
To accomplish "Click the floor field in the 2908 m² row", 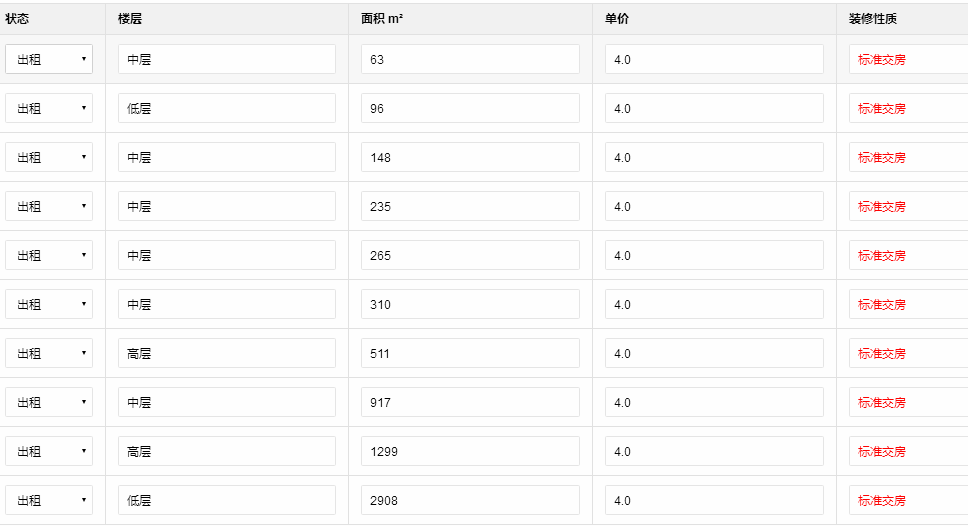I will pos(226,501).
